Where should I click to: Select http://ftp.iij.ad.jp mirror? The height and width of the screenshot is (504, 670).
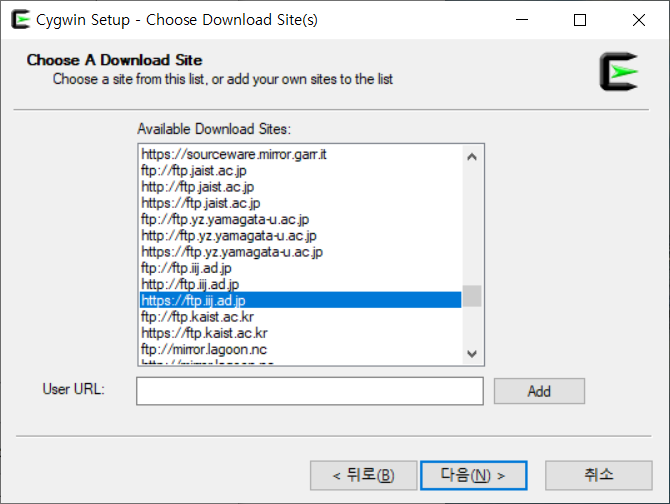pyautogui.click(x=300, y=284)
